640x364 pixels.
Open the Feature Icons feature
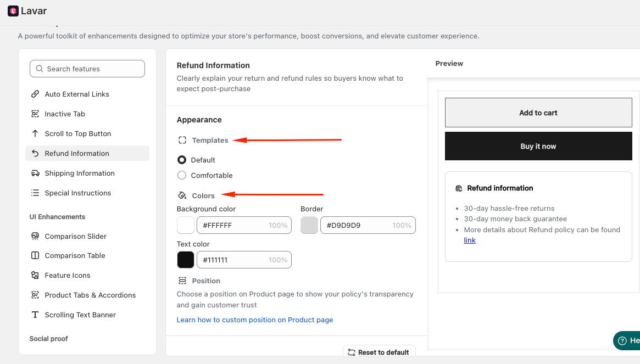pyautogui.click(x=87, y=275)
